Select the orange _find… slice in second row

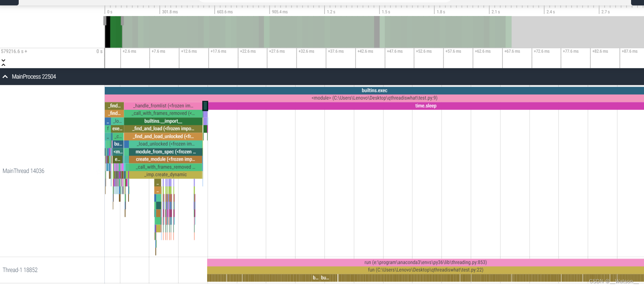[114, 113]
